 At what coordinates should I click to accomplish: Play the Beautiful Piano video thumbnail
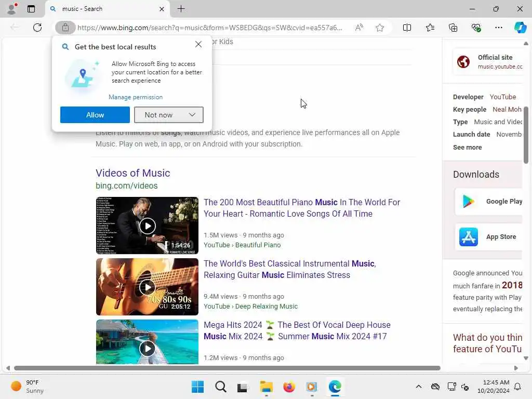click(147, 225)
